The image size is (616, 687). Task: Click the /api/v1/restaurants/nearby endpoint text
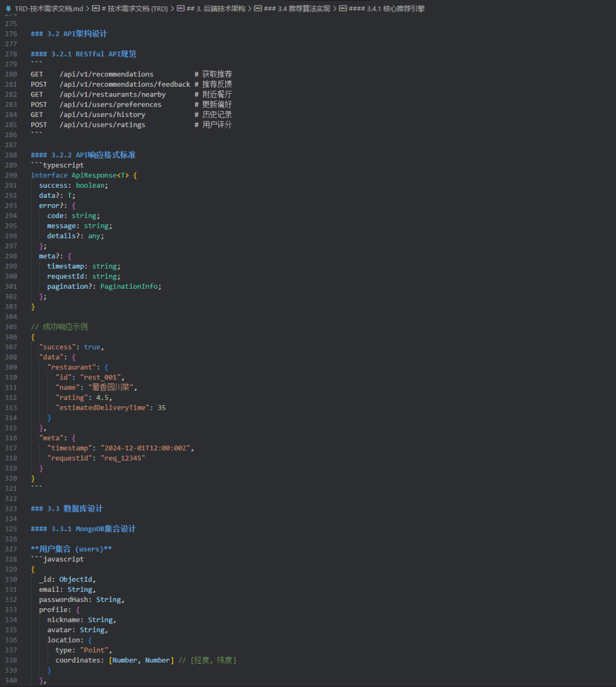coord(112,94)
